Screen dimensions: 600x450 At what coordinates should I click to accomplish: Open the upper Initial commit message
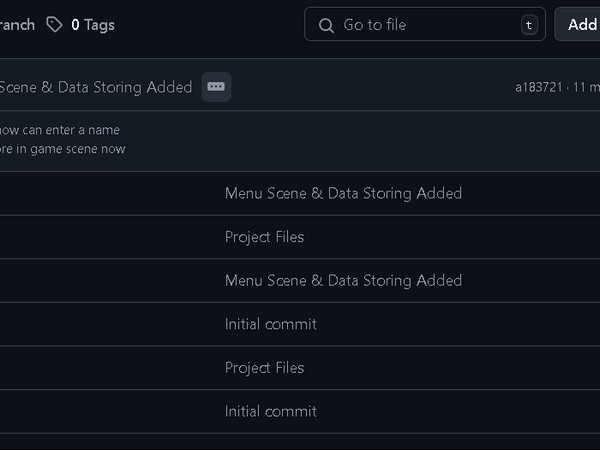pos(271,324)
